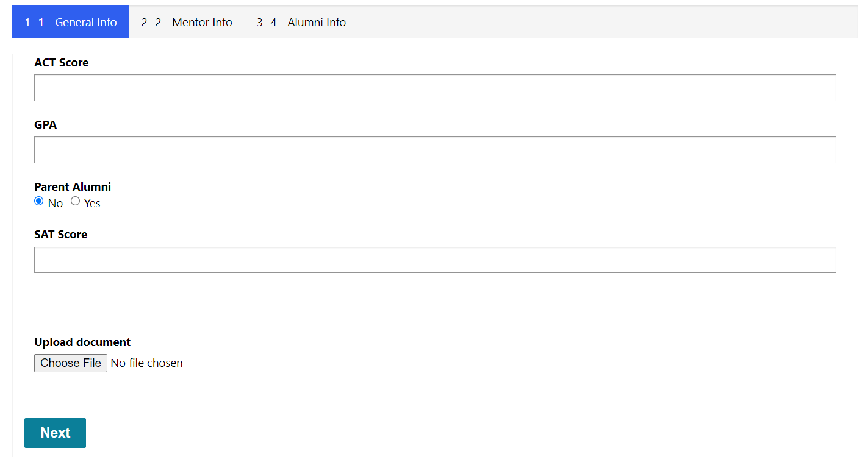This screenshot has height=457, width=868.
Task: Click the teal Next button
Action: 55,433
